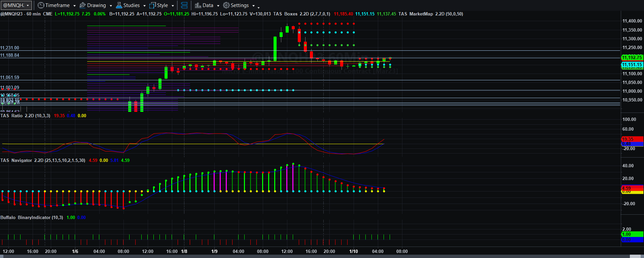The image size is (644, 258).
Task: Open the toolbar overflow arrow after Settings
Action: [258, 7]
